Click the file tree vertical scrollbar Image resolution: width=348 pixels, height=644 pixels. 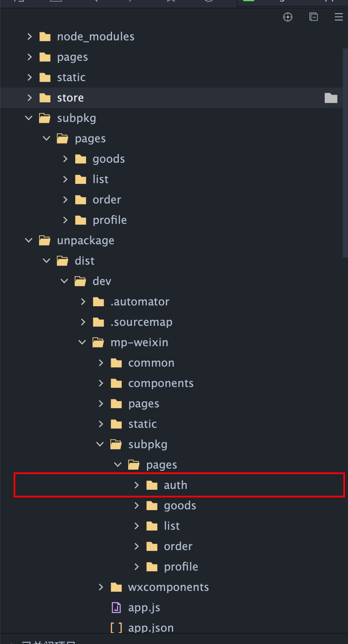[345, 153]
